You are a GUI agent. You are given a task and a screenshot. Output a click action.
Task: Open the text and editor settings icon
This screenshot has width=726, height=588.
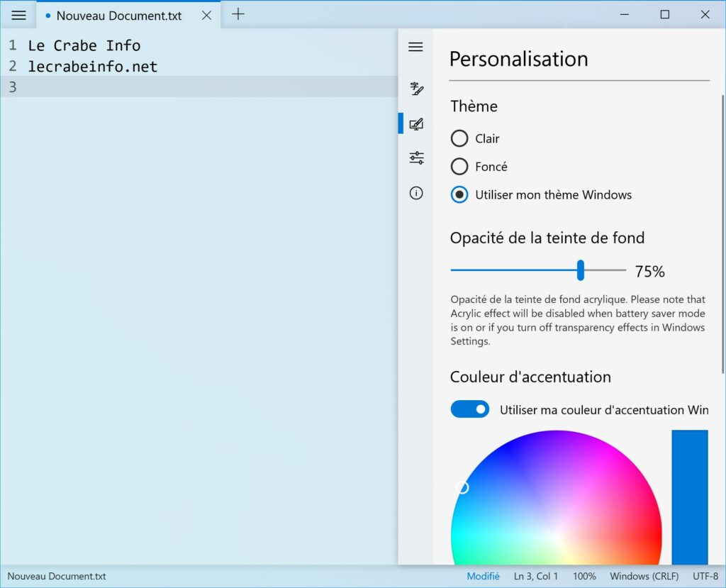415,88
